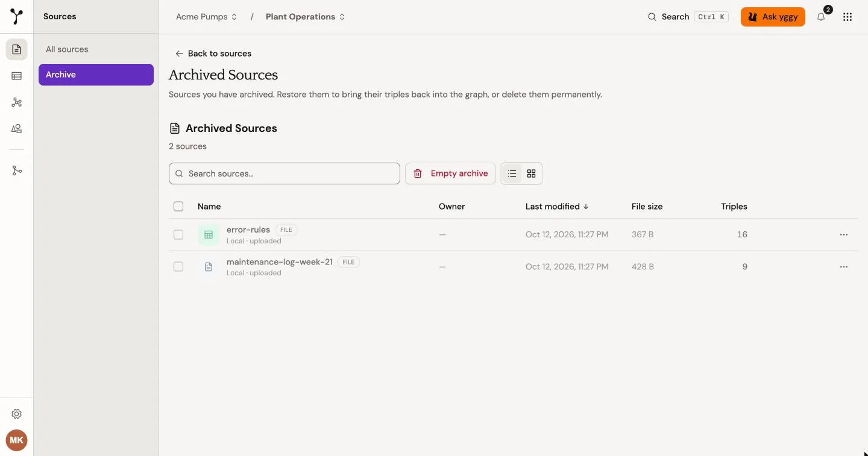Switch to grid view layout
The image size is (868, 456).
click(531, 173)
